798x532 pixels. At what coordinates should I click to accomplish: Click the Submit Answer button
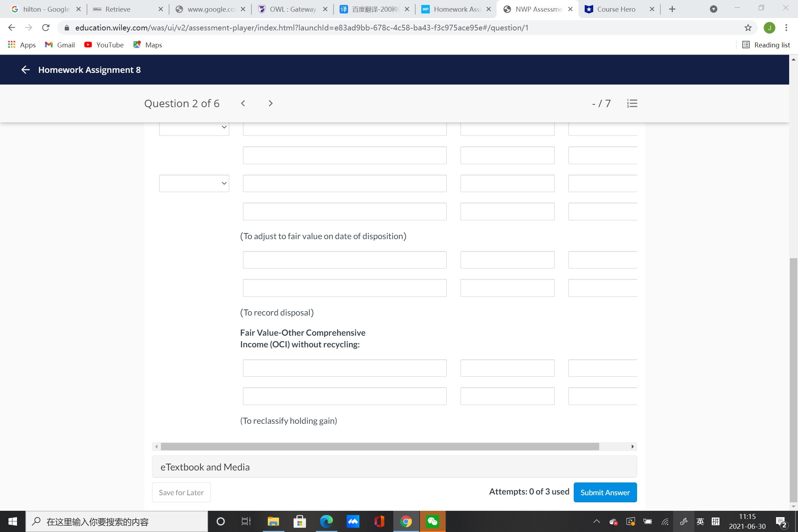605,492
